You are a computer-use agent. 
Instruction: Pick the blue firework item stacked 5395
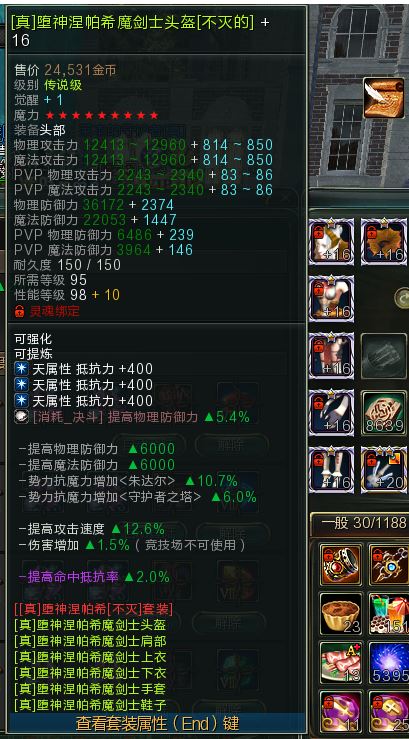tap(389, 663)
